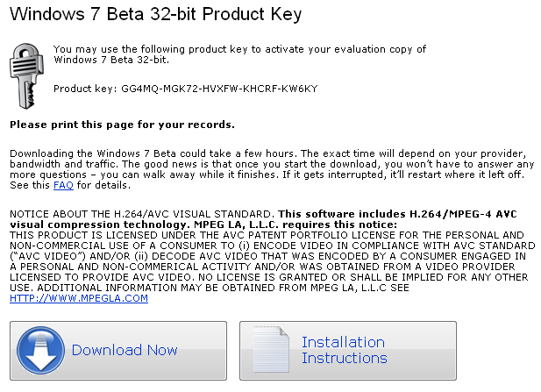The image size is (541, 392).
Task: Click 'THIS PRODUCT IS LICENSED UNDER THE AVC' line
Action: pyautogui.click(x=267, y=235)
